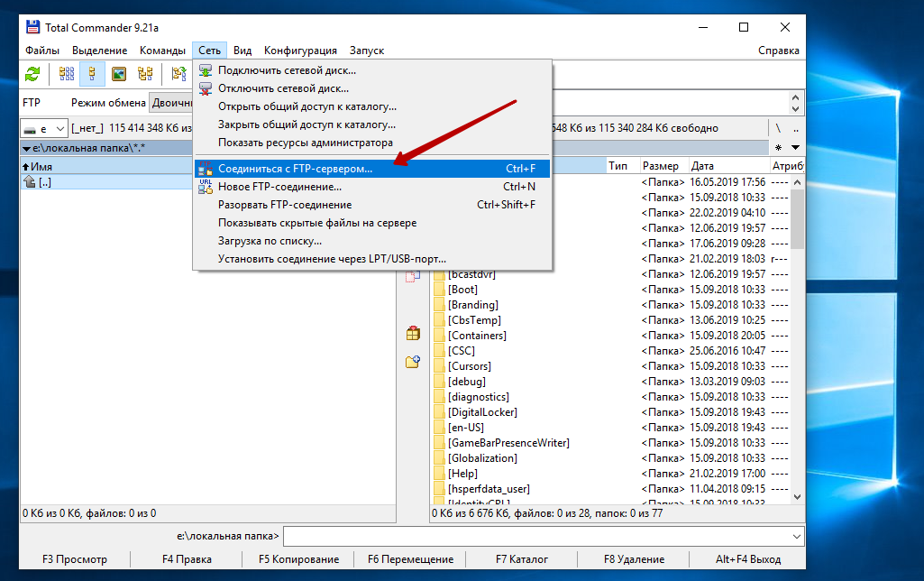The height and width of the screenshot is (581, 924).
Task: Open the Конфигурация menu
Action: [x=300, y=51]
